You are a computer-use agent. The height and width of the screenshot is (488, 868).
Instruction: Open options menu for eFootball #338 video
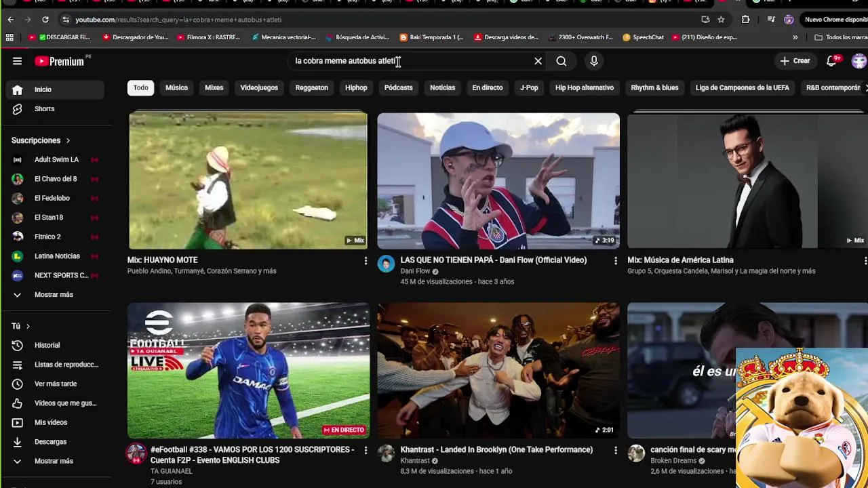click(x=366, y=451)
